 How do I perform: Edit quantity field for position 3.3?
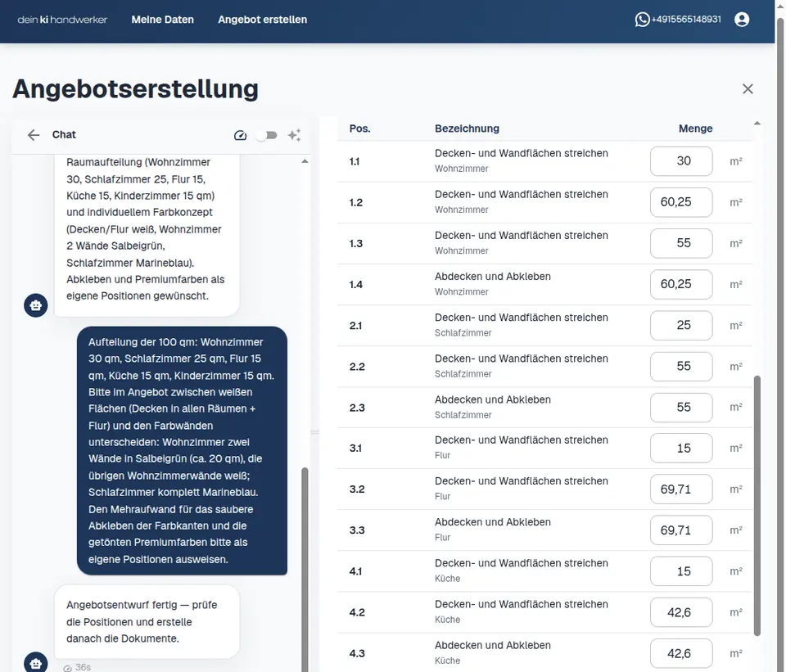pos(681,530)
